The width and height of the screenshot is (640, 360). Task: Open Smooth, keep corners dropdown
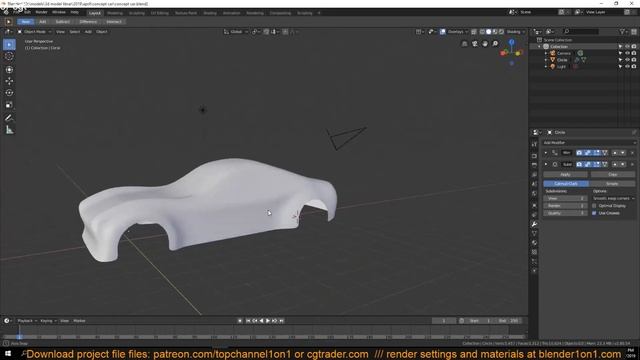[613, 198]
